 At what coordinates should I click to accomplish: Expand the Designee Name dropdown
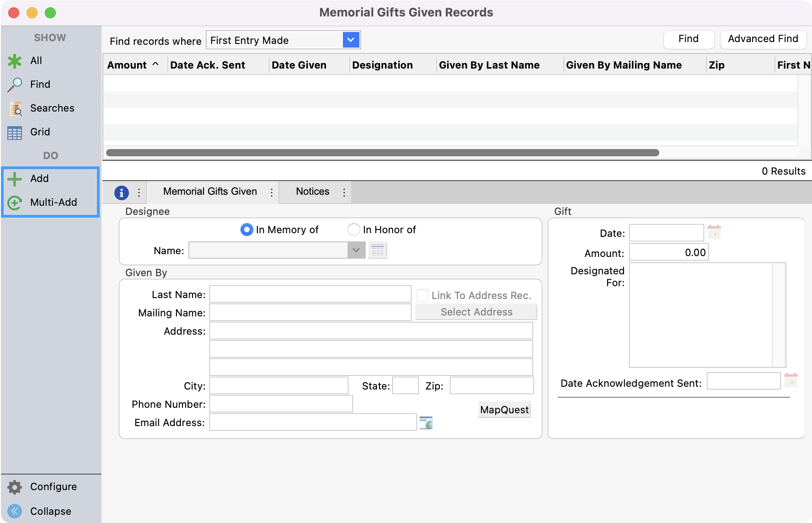click(356, 251)
